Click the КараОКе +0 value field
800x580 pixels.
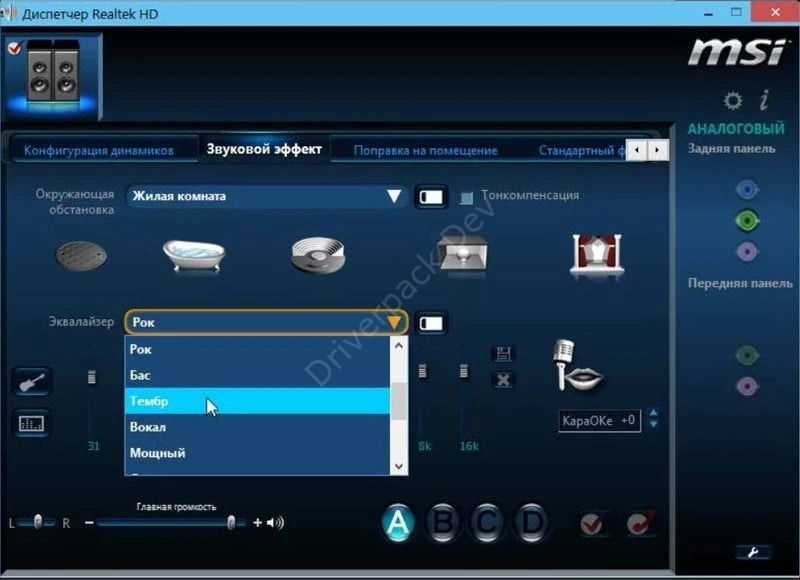click(x=599, y=421)
